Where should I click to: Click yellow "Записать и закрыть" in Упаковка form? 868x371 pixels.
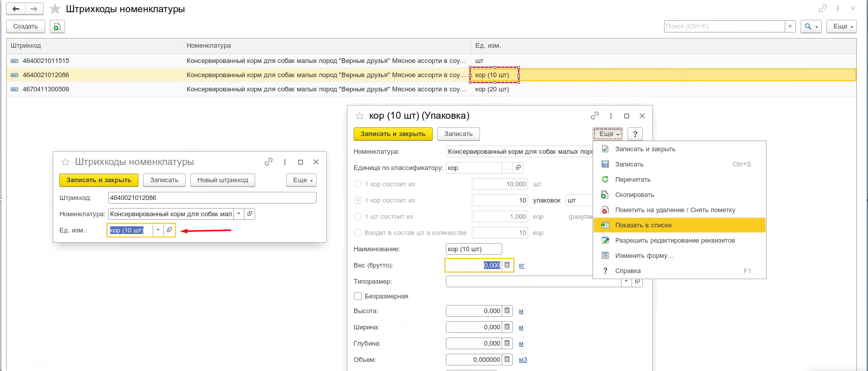click(393, 134)
